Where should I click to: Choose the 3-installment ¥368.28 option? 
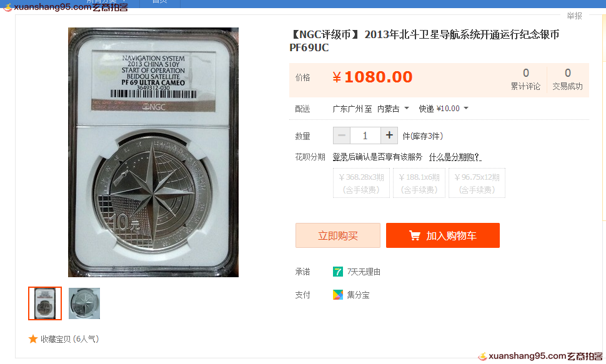361,183
